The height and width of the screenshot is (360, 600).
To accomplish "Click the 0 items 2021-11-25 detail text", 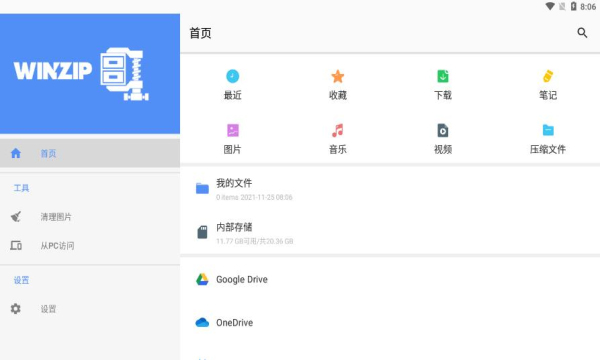I will [254, 197].
